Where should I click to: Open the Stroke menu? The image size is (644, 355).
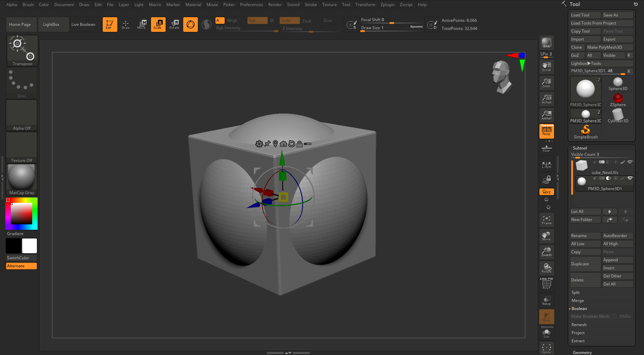coord(311,5)
